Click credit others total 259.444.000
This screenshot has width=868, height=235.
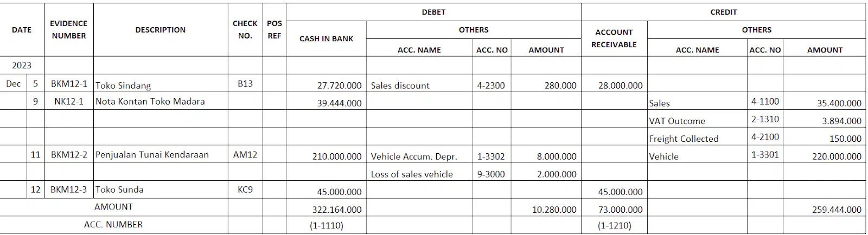[825, 209]
